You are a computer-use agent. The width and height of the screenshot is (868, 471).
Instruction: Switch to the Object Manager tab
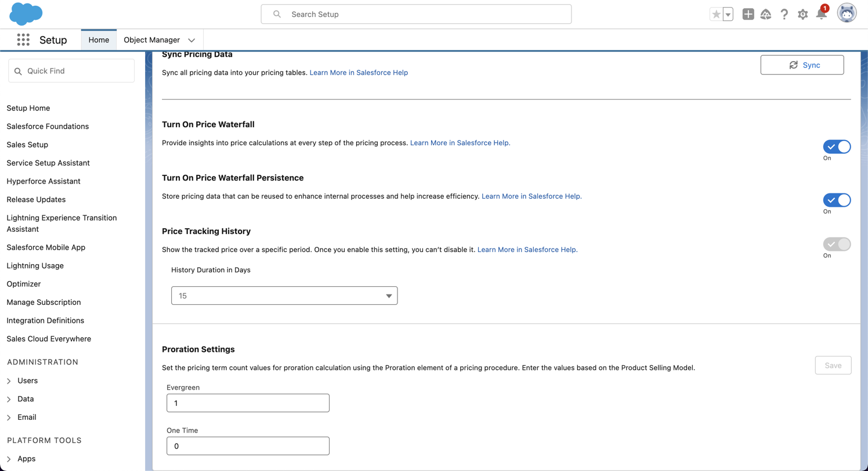(x=151, y=39)
